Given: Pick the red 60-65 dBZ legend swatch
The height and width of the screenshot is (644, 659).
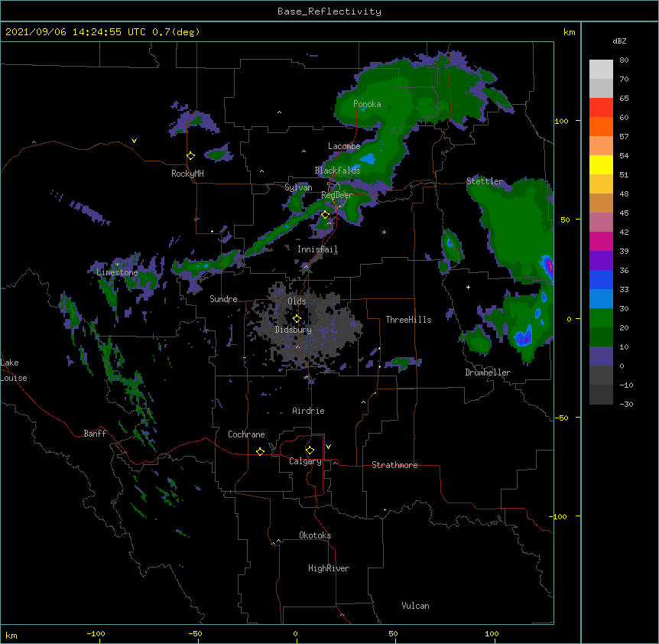Looking at the screenshot, I should pyautogui.click(x=601, y=107).
